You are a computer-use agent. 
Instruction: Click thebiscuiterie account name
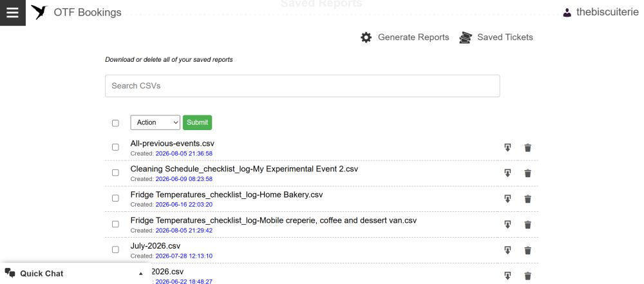tap(607, 12)
